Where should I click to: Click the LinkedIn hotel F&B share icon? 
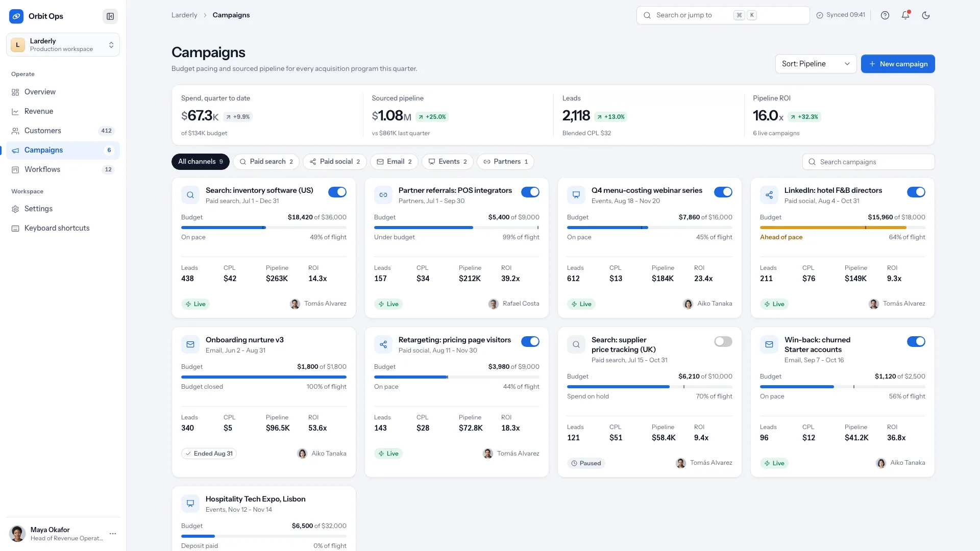(769, 195)
